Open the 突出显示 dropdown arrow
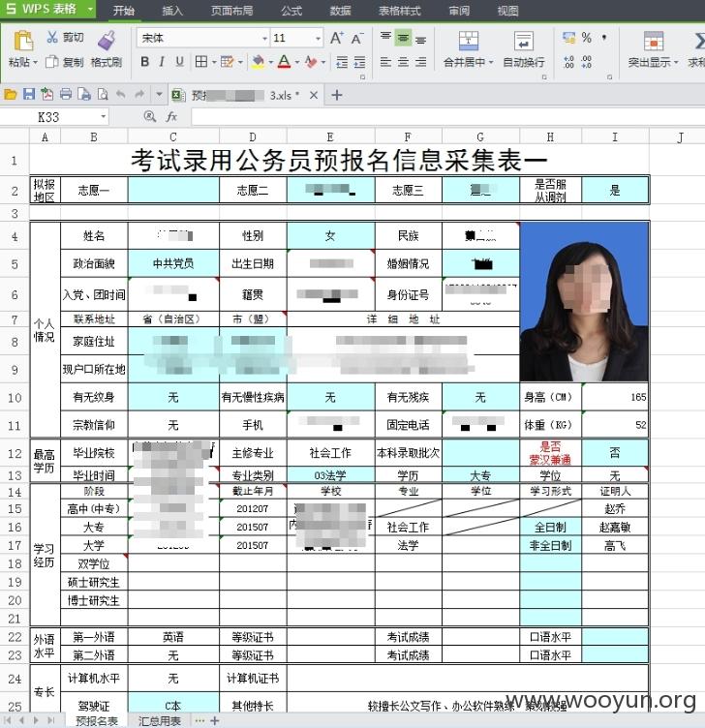This screenshot has width=705, height=728. click(x=676, y=62)
